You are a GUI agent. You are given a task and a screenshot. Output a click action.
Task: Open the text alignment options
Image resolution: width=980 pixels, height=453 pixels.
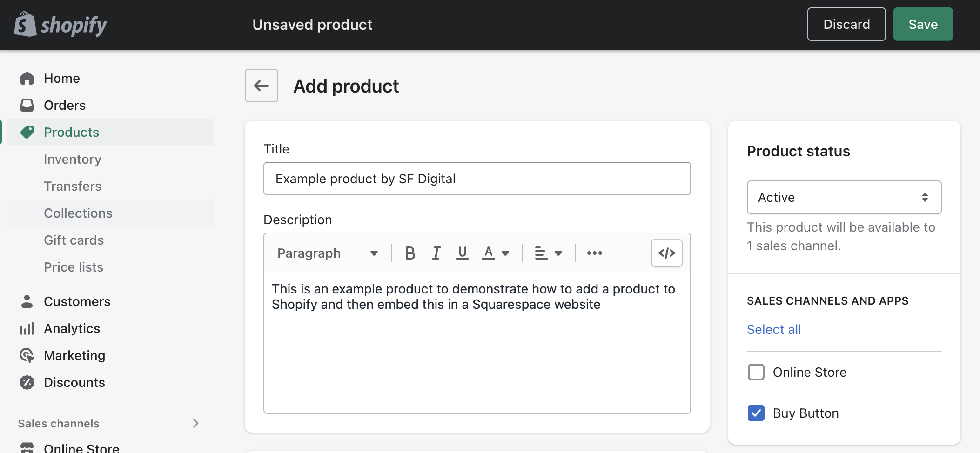point(549,253)
